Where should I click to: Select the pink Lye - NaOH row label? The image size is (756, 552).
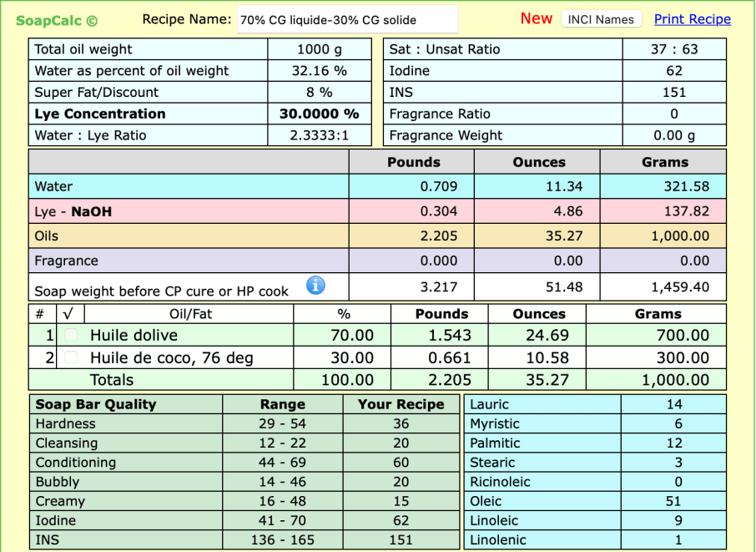click(x=73, y=212)
